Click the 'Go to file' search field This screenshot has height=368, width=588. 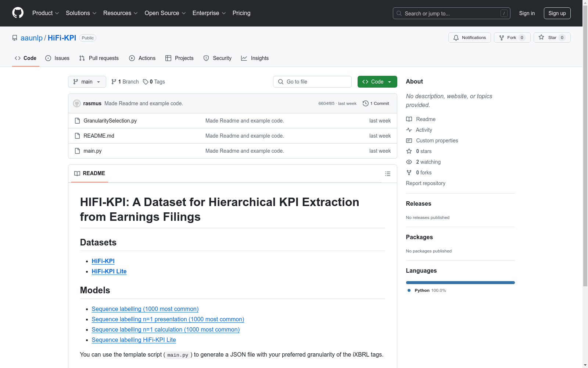coord(312,82)
